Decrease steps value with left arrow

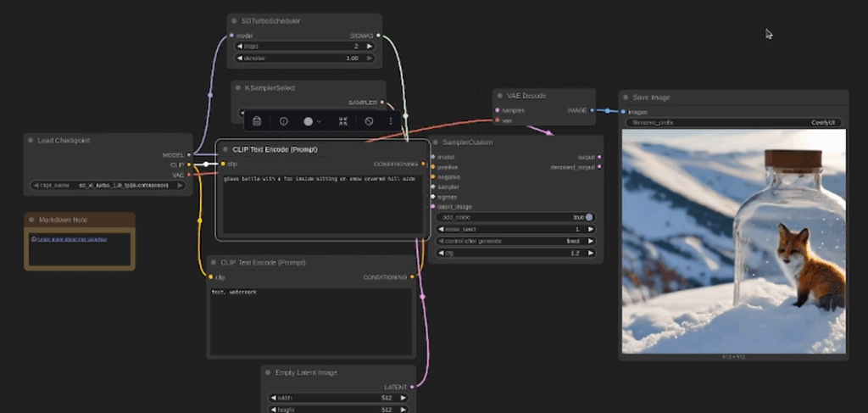(x=240, y=46)
